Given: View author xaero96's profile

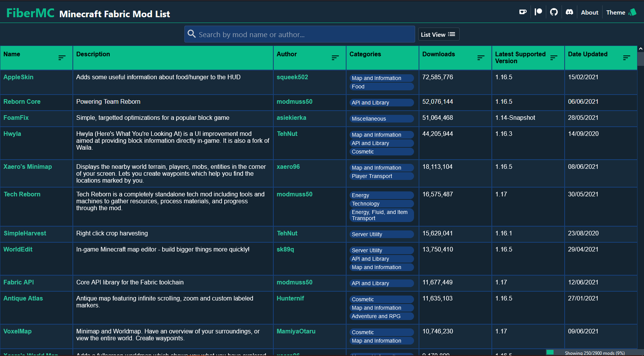Looking at the screenshot, I should click(288, 167).
